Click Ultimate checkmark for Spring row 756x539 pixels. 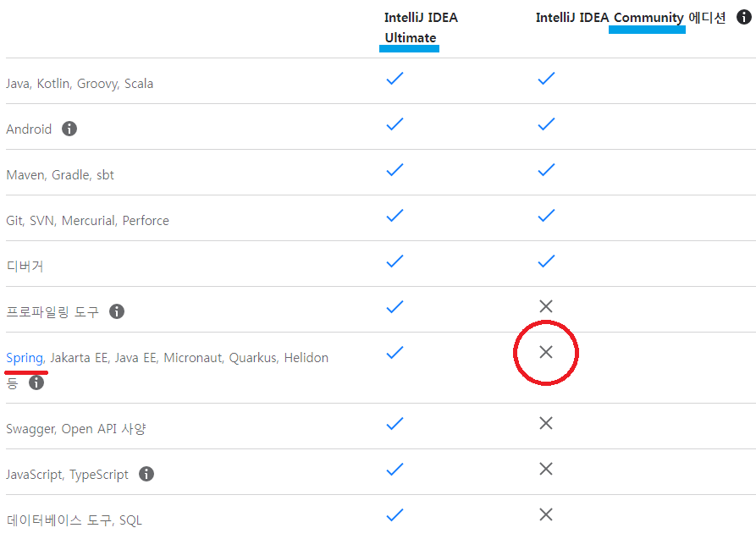[x=395, y=352]
